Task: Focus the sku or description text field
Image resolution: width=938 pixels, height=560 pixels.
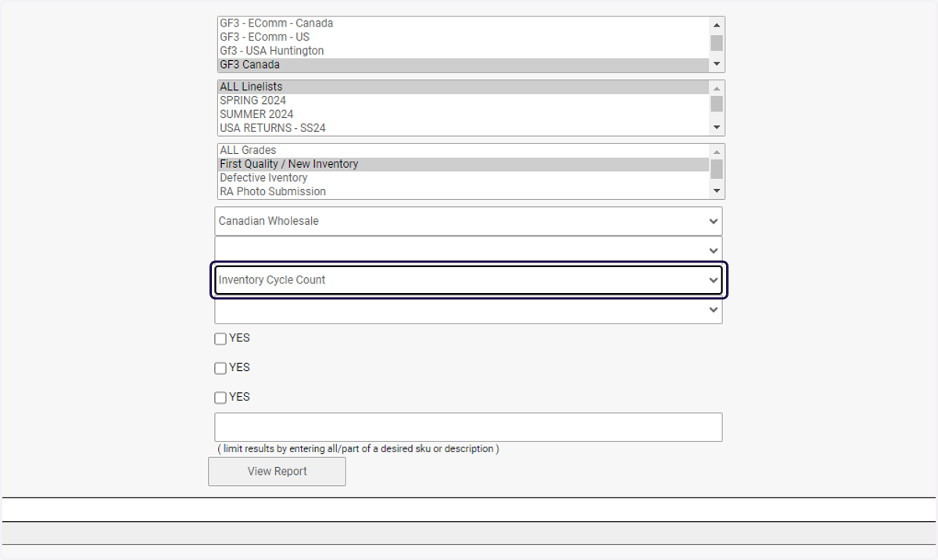Action: click(x=468, y=427)
